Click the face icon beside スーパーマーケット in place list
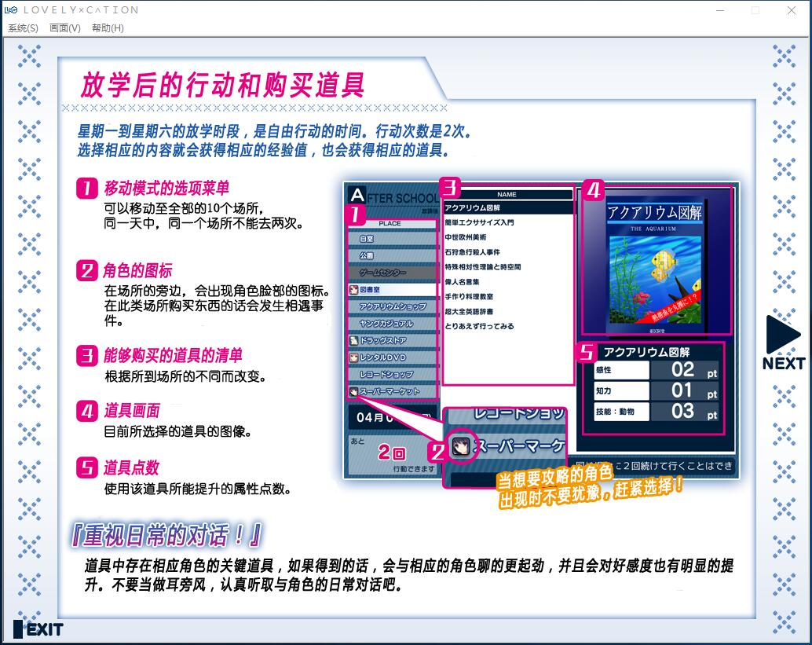Viewport: 812px width, 645px height. pyautogui.click(x=353, y=392)
